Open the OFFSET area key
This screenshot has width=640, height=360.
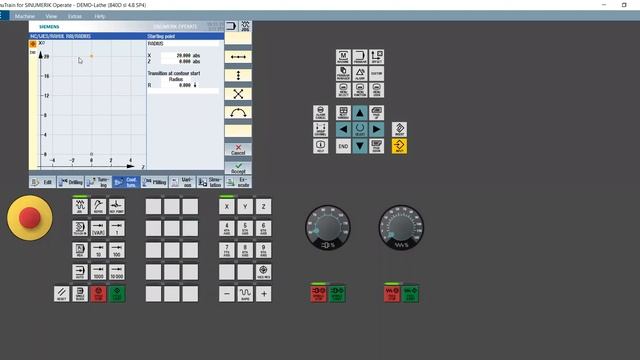376,57
